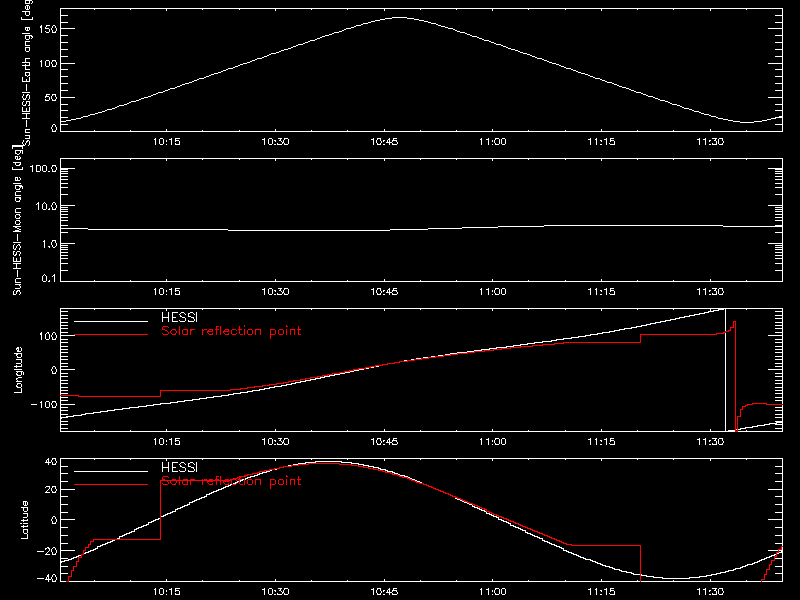The height and width of the screenshot is (600, 800).
Task: Click the white HESSI legend line sample in the Longitude plot
Action: tap(111, 321)
